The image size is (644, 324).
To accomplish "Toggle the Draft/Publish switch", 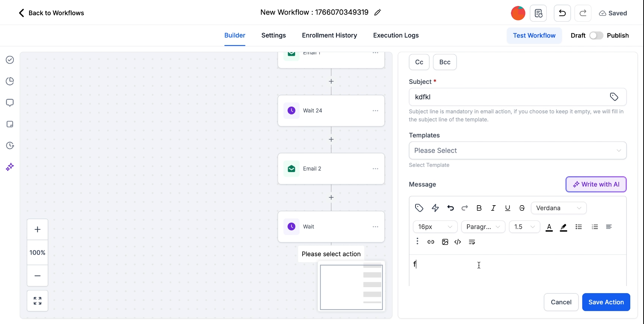I will tap(596, 35).
